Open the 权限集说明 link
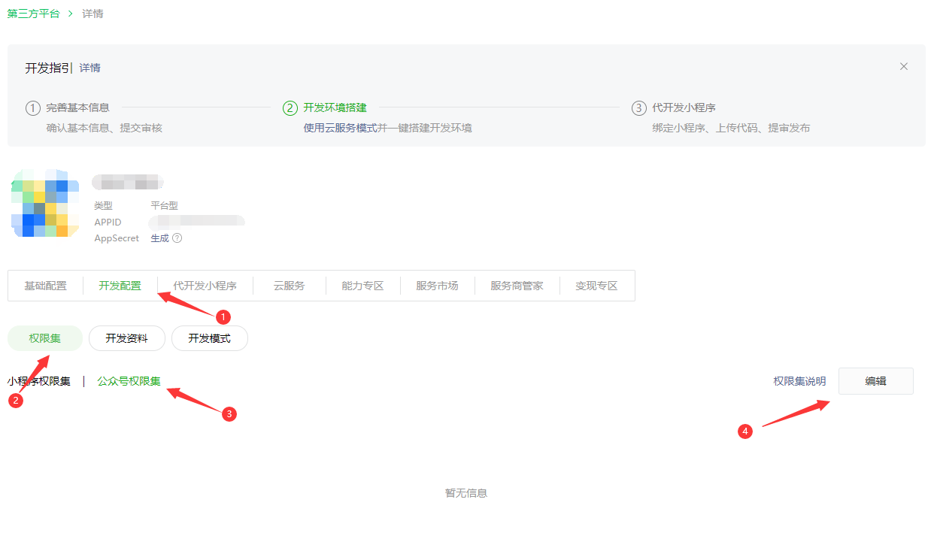This screenshot has height=560, width=937. tap(799, 381)
